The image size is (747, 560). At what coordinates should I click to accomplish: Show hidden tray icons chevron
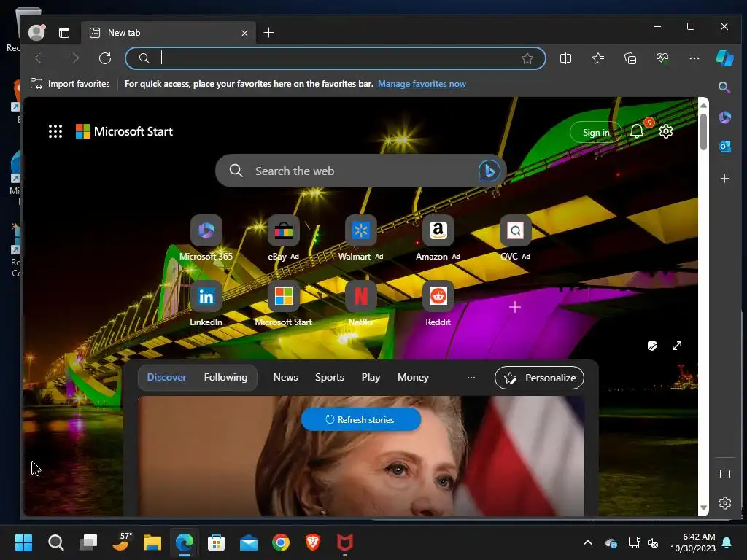click(588, 542)
